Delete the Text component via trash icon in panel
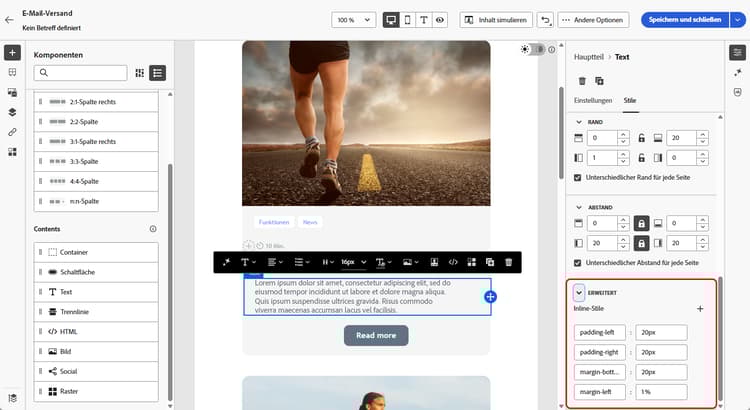 click(x=582, y=81)
